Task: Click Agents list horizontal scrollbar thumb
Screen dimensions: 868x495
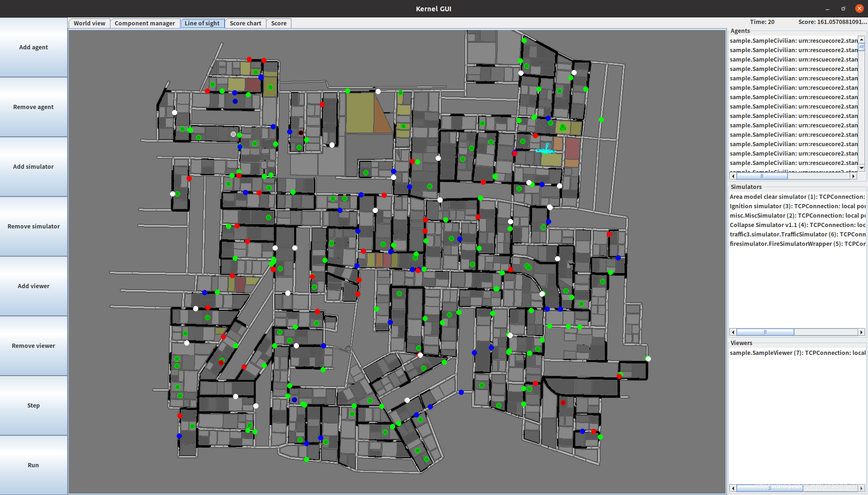Action: (762, 176)
